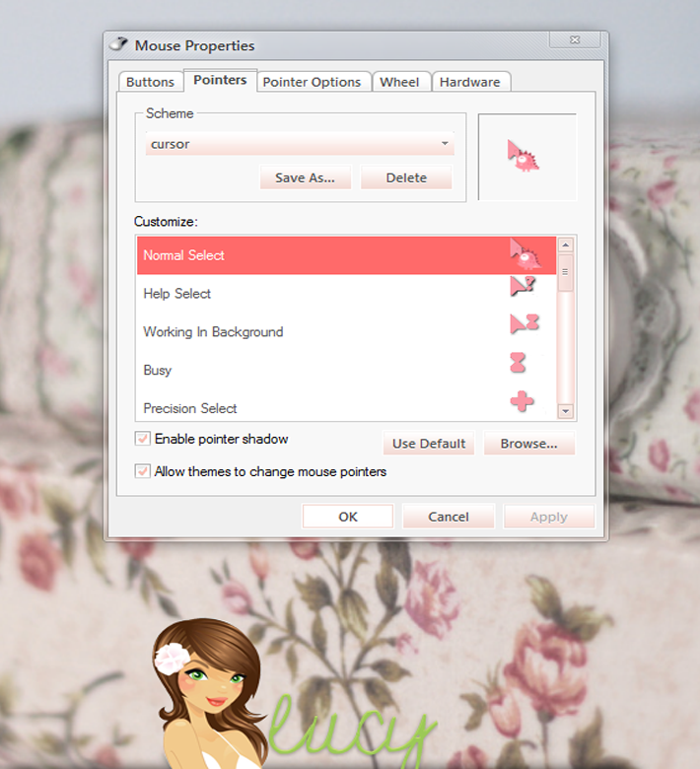The width and height of the screenshot is (700, 769).
Task: Pick the Busy hourglass cursor icon
Action: (x=518, y=363)
